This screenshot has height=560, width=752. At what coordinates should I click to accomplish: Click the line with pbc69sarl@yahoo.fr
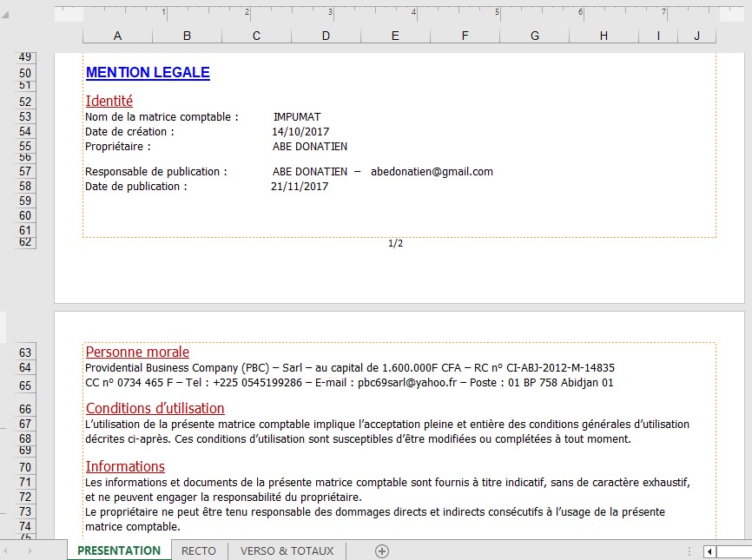[349, 383]
